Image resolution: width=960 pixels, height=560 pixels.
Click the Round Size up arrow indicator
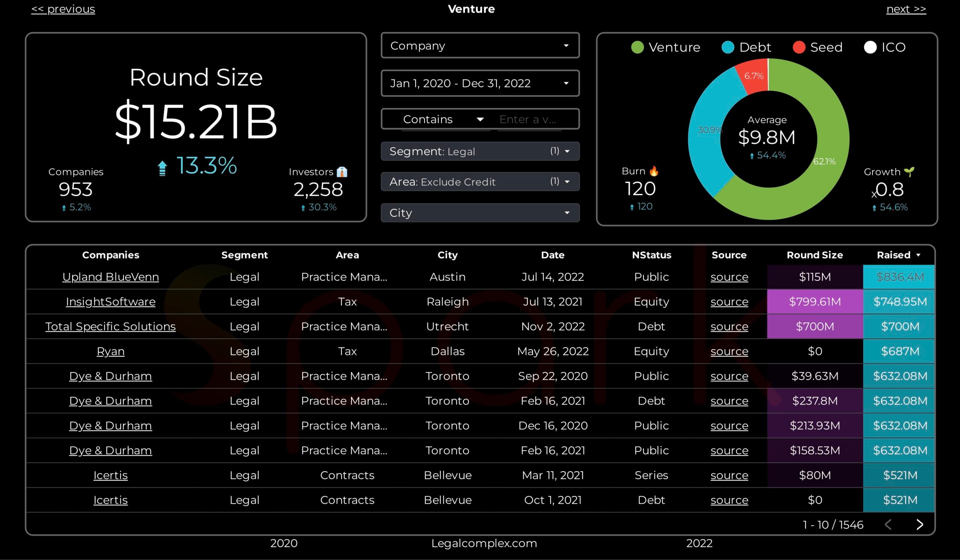(x=162, y=168)
